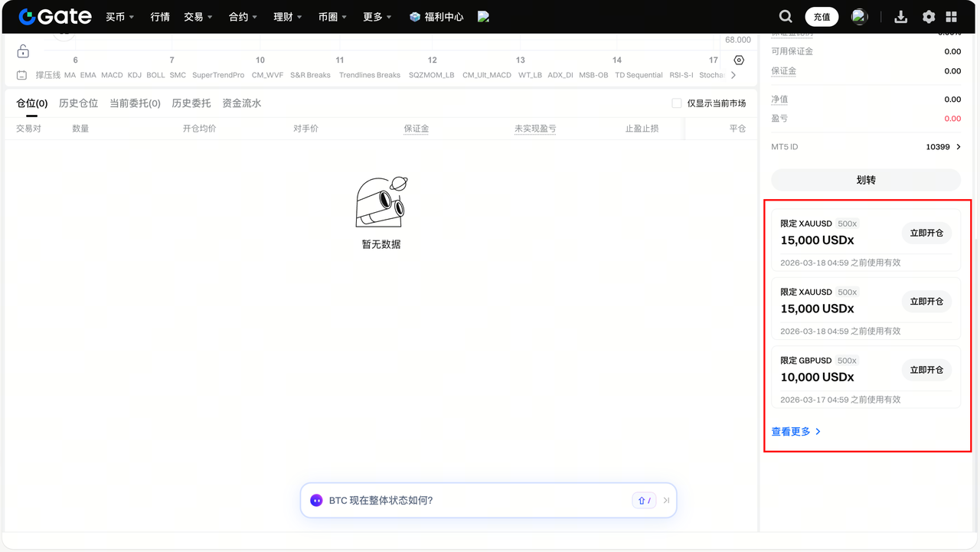Toggle the chart unlock padlock icon

coord(23,52)
